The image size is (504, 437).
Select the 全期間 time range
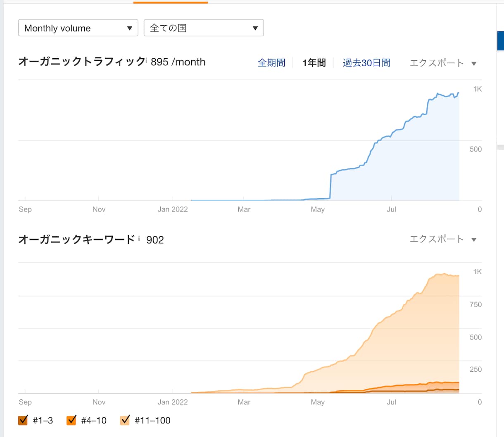click(x=271, y=63)
